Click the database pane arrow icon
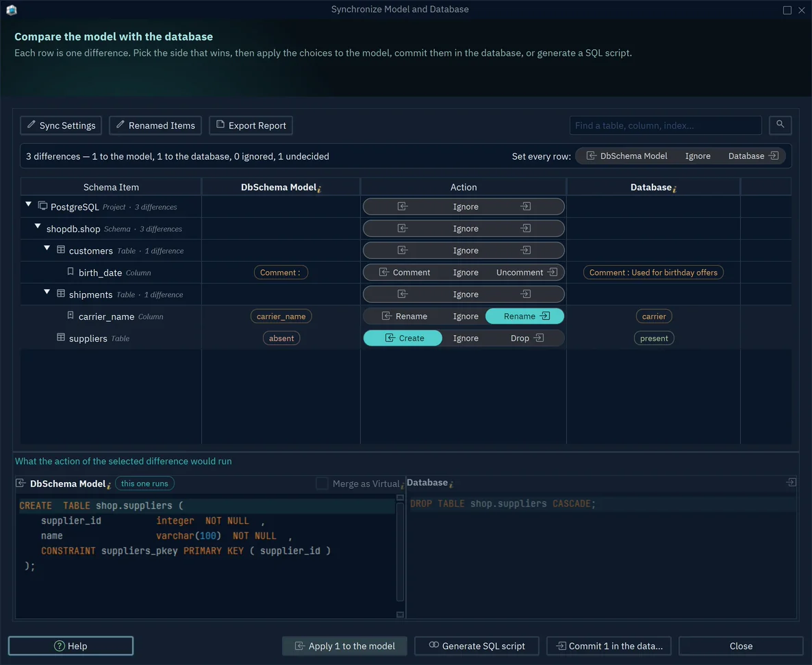 [791, 482]
